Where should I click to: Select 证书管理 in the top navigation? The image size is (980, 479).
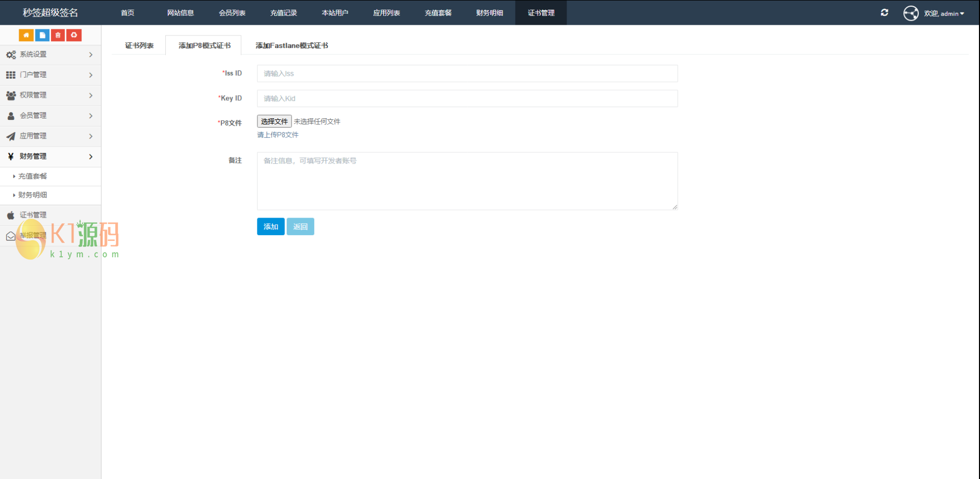point(541,13)
